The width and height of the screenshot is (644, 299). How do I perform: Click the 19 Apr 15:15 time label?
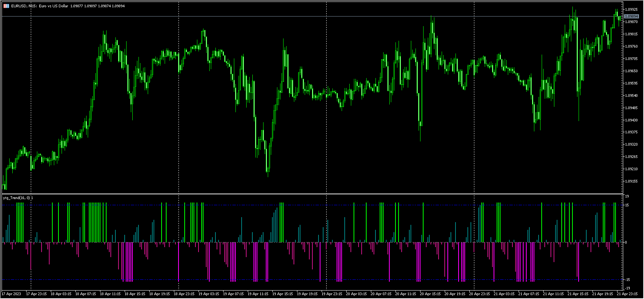[x=282, y=294]
